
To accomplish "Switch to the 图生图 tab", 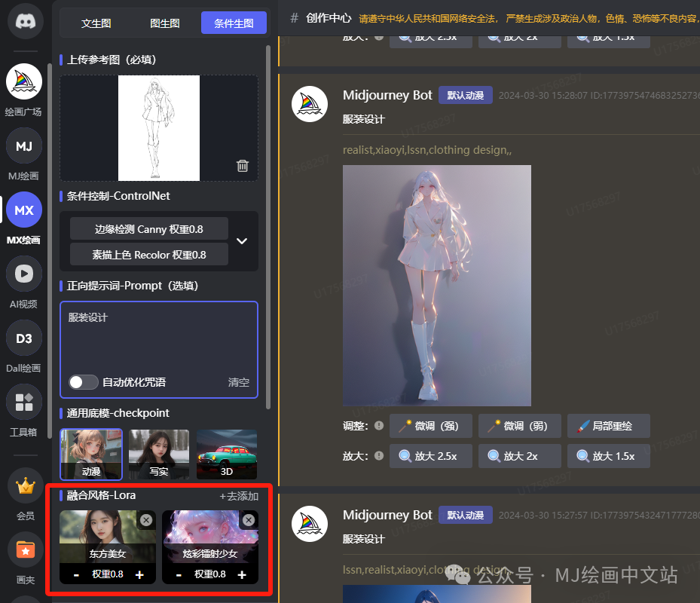I will [x=165, y=23].
